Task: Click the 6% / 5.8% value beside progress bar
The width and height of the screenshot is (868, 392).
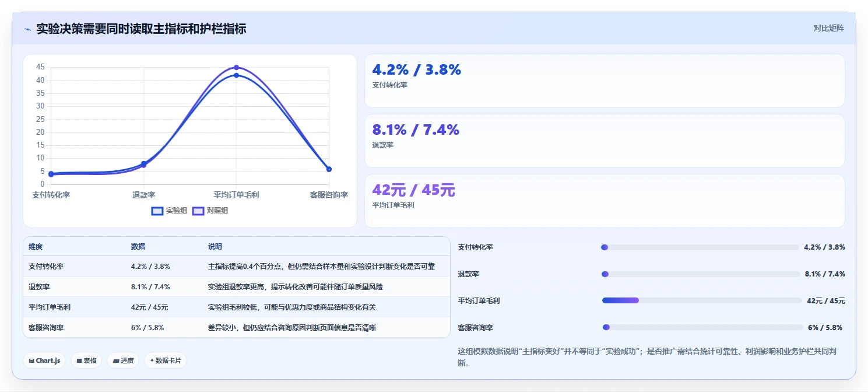Action: pos(825,328)
